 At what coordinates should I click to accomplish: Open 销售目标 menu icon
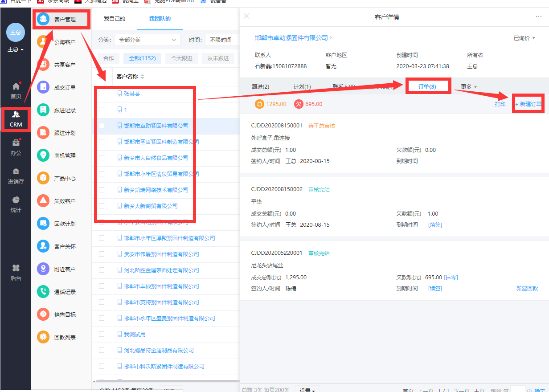pos(43,314)
